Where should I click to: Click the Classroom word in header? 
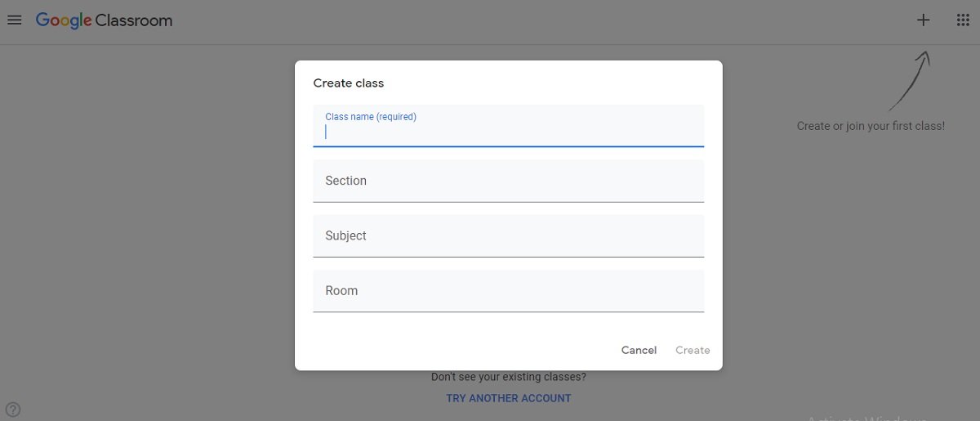[x=134, y=20]
